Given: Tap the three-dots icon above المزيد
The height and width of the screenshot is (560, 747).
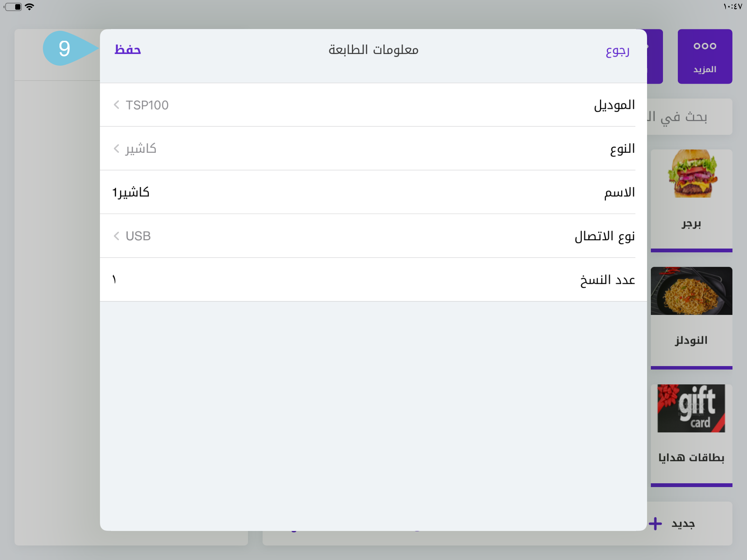Looking at the screenshot, I should [704, 46].
